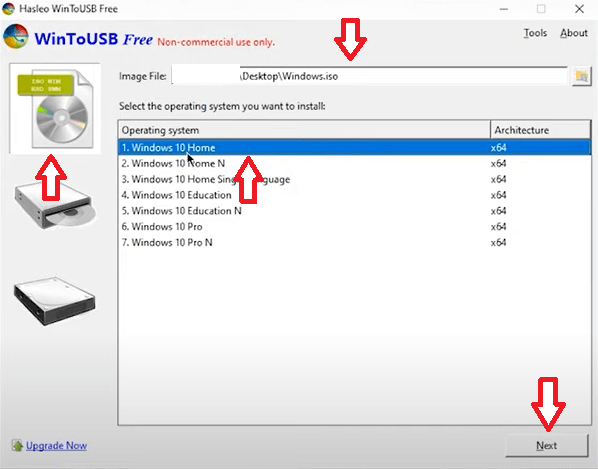Pick Windows 10 Home Single Language
This screenshot has height=469, width=598.
coord(354,179)
